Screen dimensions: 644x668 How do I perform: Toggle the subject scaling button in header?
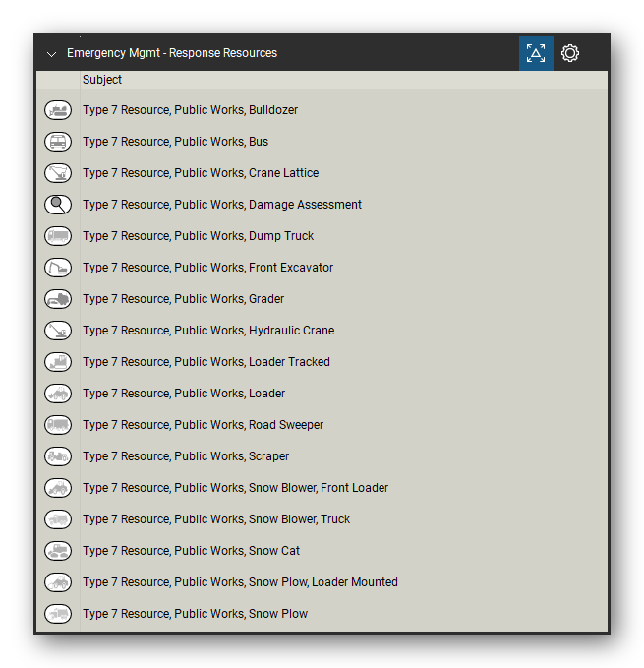point(536,53)
